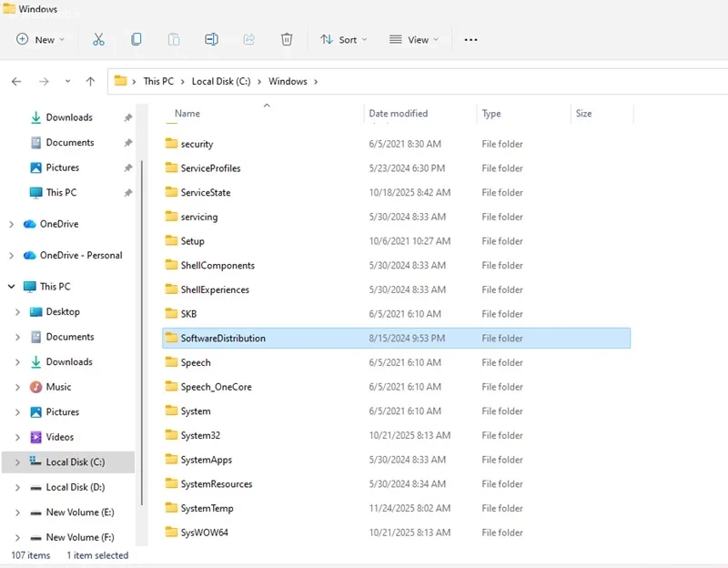Open the Sort dropdown menu
The height and width of the screenshot is (568, 728).
pyautogui.click(x=344, y=39)
